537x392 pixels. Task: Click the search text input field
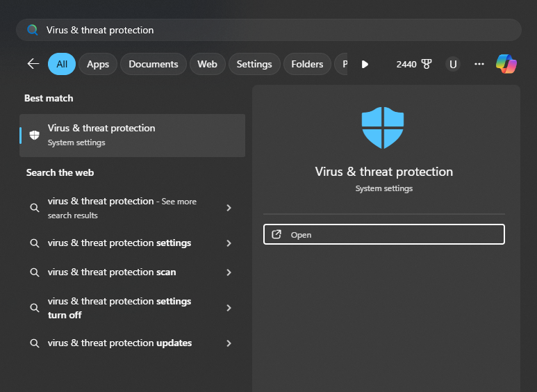pyautogui.click(x=278, y=30)
